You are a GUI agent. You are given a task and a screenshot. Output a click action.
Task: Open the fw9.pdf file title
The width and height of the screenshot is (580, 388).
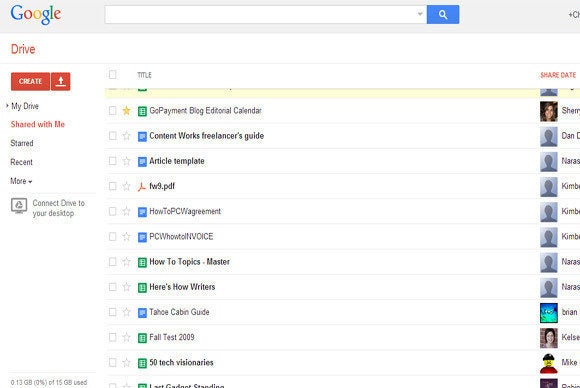[162, 186]
